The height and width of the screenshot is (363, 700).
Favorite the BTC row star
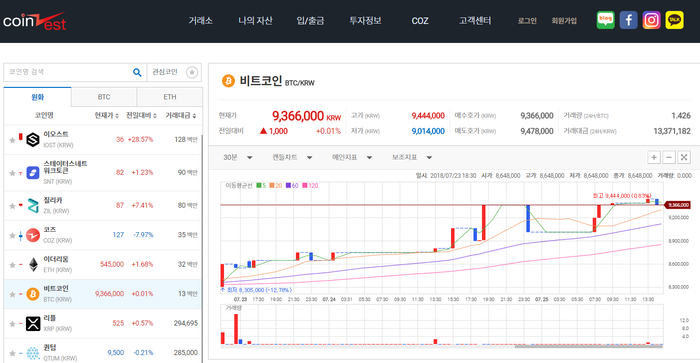click(12, 294)
